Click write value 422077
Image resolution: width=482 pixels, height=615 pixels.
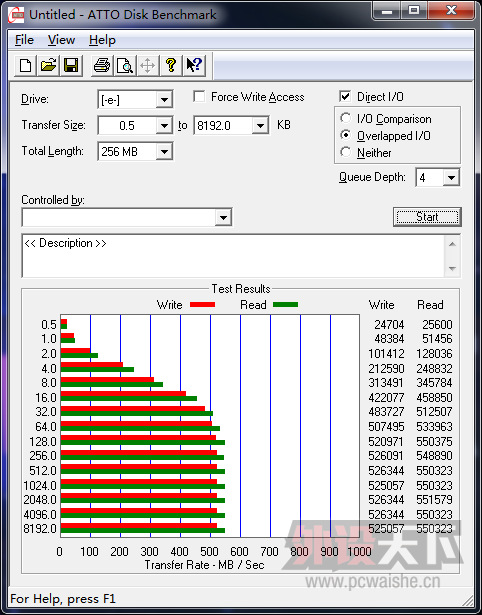pyautogui.click(x=386, y=398)
